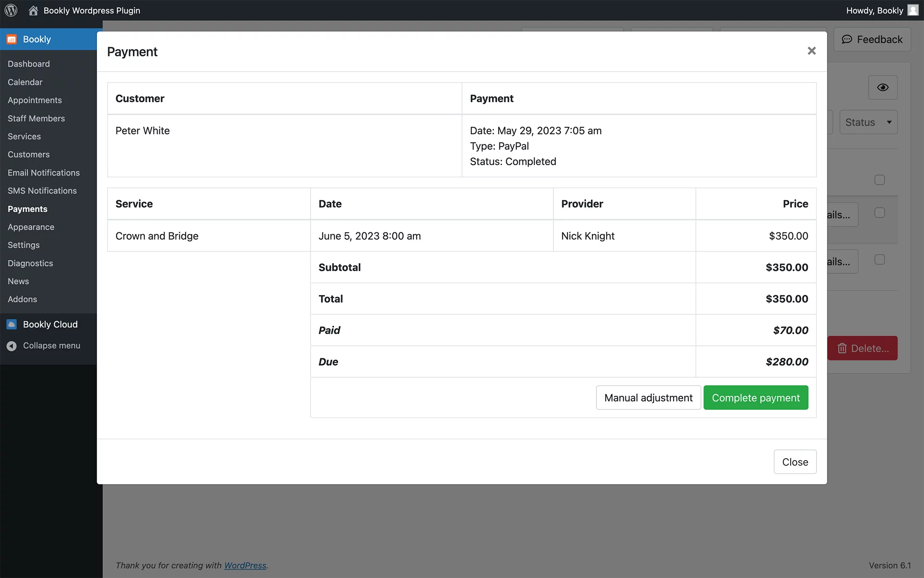The width and height of the screenshot is (924, 578).
Task: Open Email Notifications page
Action: 43,172
